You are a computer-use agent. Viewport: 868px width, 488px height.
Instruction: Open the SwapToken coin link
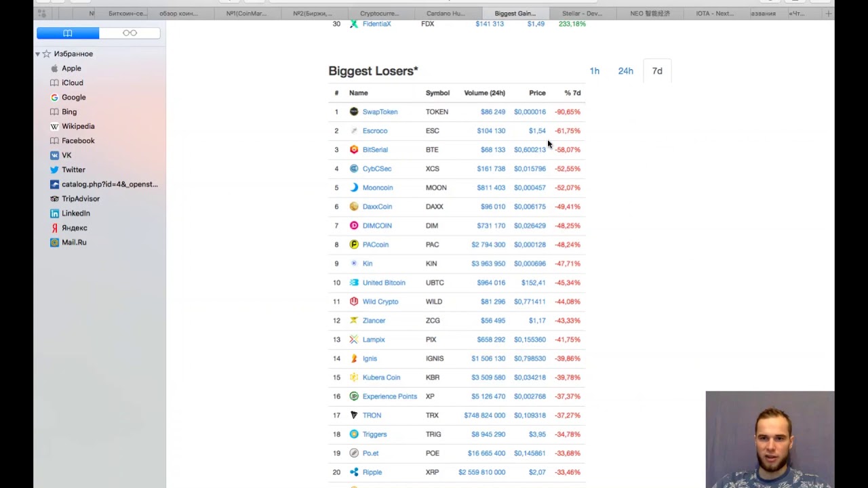[x=380, y=112]
